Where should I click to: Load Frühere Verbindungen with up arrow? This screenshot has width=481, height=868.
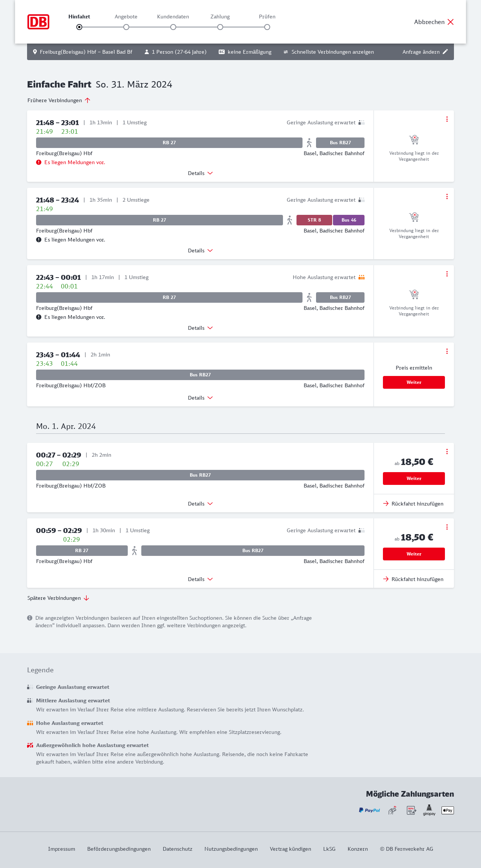(x=59, y=100)
